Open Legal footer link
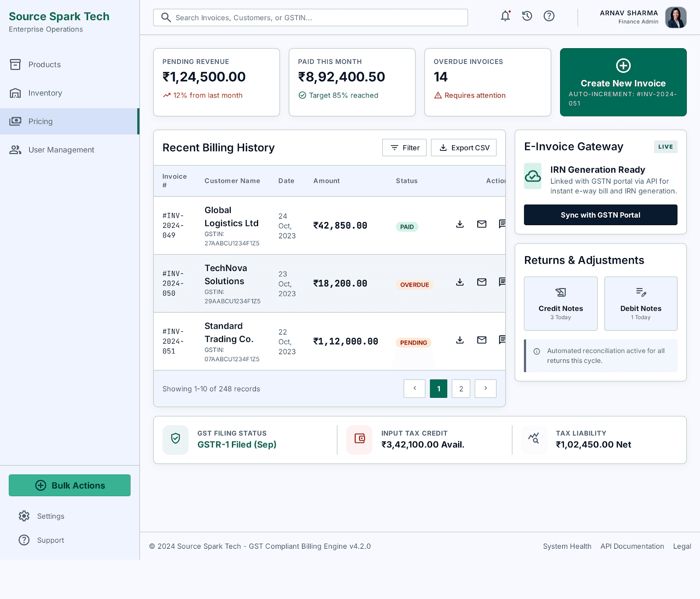The width and height of the screenshot is (700, 599). (682, 547)
